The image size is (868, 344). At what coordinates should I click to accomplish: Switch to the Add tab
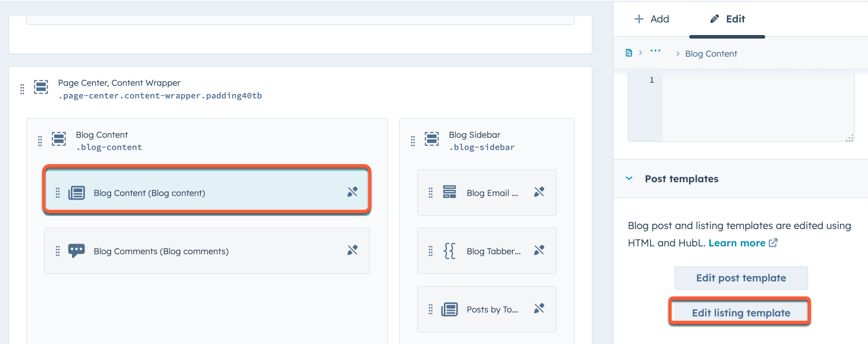(651, 19)
